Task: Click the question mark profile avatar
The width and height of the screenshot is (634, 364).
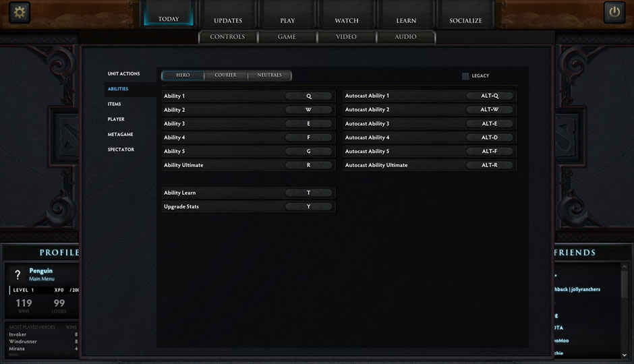Action: click(x=18, y=275)
